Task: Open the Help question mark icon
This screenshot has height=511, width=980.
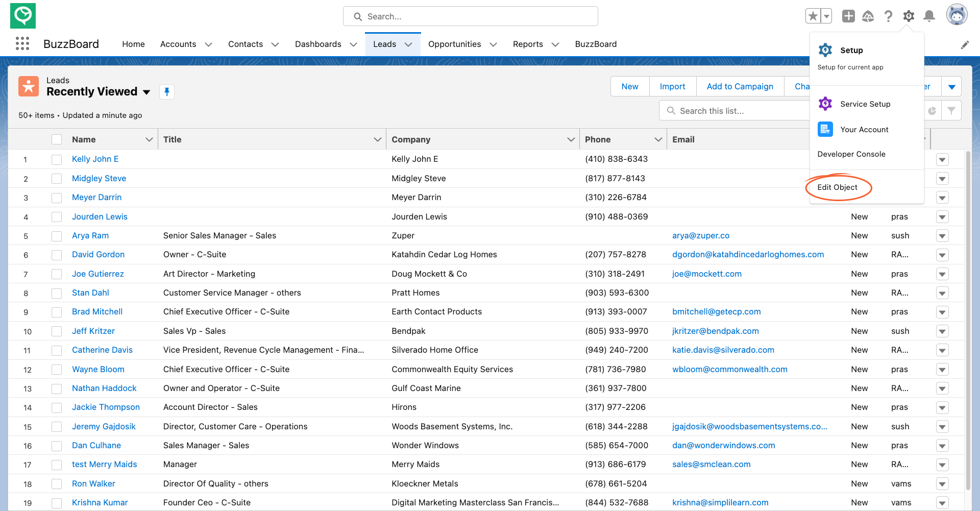Action: coord(888,16)
